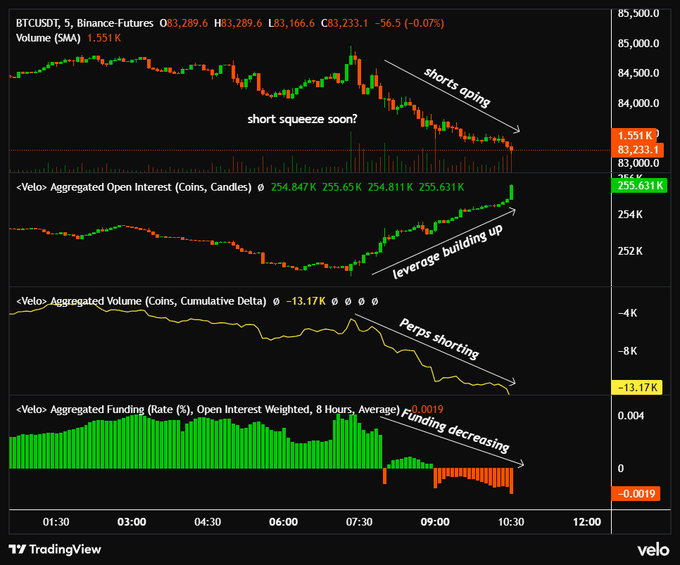The image size is (680, 565).
Task: Click the high price H83,289.6
Action: click(238, 23)
